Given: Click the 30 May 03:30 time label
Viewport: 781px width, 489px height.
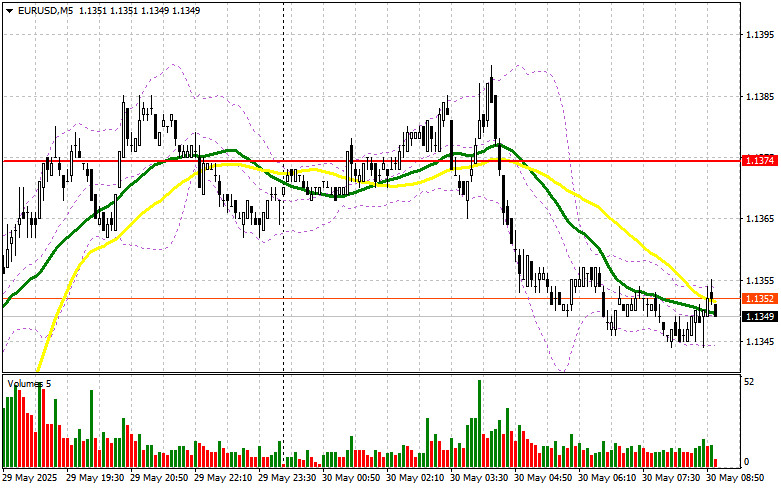Looking at the screenshot, I should point(479,478).
